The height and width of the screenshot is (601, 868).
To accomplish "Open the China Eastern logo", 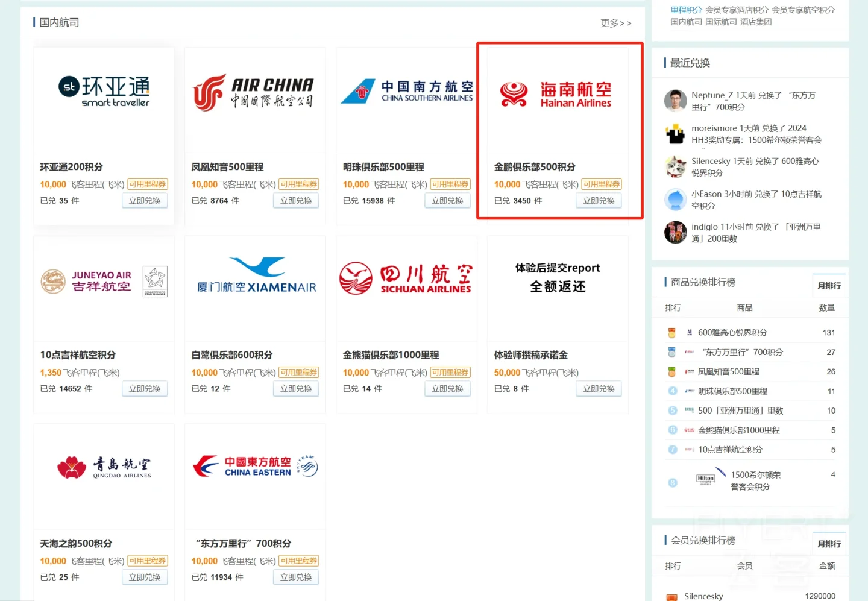I will (x=254, y=466).
